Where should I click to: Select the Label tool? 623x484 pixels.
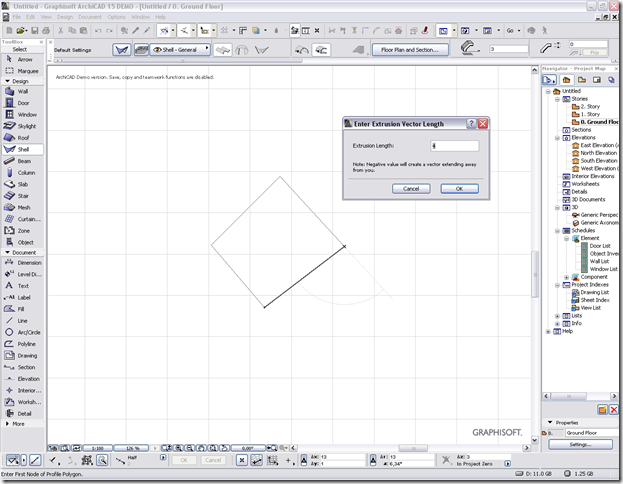coord(22,297)
